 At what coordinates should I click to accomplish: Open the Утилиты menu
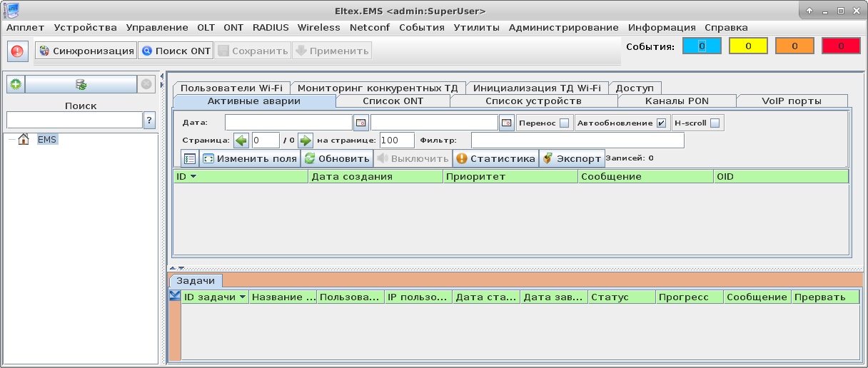point(477,28)
